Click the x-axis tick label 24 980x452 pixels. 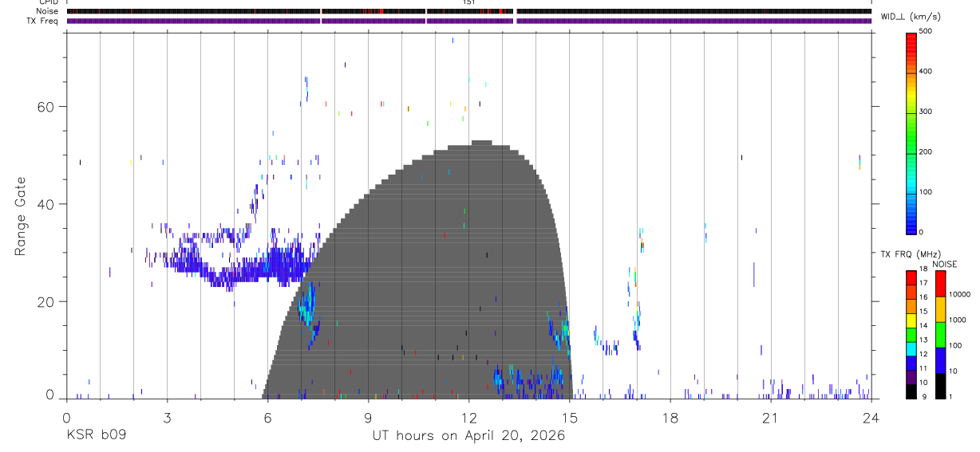pos(871,418)
